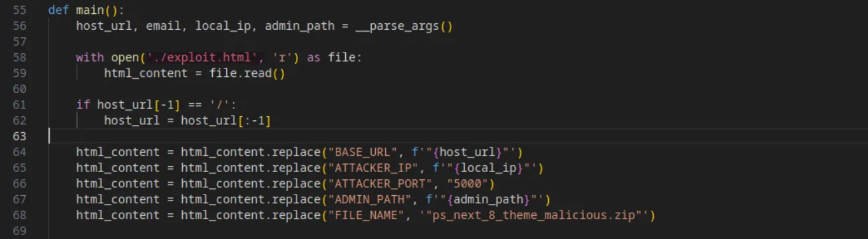Viewport: 868px width, 239px height.
Task: Click the 'main' function name
Action: coord(90,10)
